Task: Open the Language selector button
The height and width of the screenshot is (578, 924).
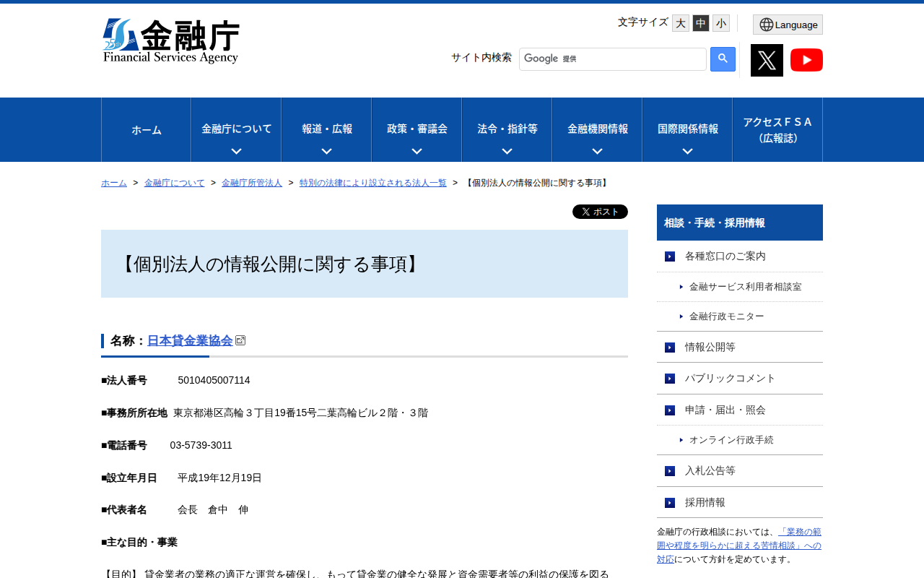Action: [x=788, y=25]
